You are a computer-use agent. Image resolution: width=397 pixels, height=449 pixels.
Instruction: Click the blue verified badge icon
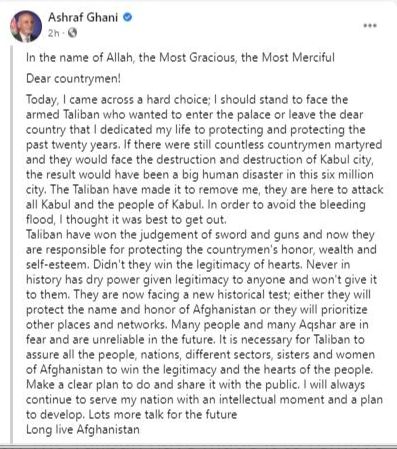[128, 17]
